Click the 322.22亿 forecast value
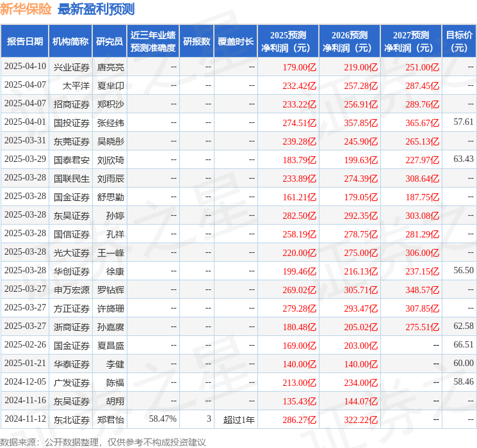This screenshot has width=477, height=448. (x=361, y=420)
